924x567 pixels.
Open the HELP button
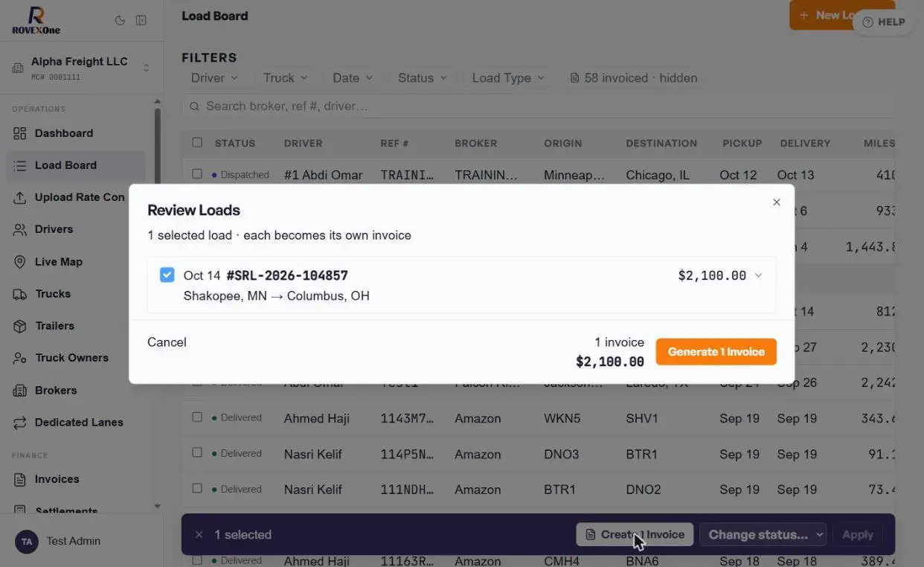point(883,22)
